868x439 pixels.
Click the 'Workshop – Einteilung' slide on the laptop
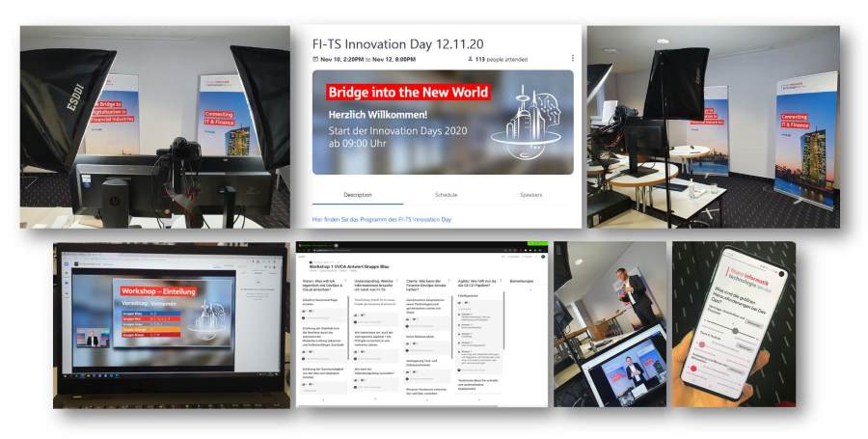pyautogui.click(x=174, y=313)
